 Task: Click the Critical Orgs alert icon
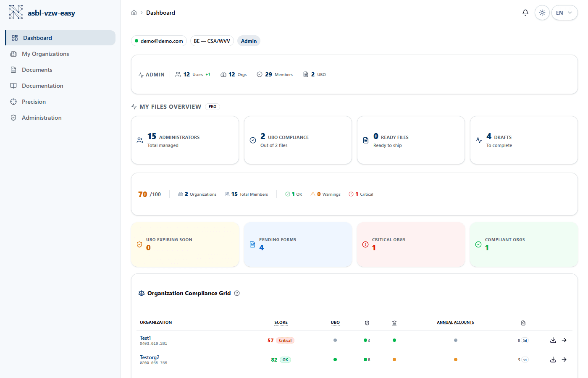coord(365,244)
